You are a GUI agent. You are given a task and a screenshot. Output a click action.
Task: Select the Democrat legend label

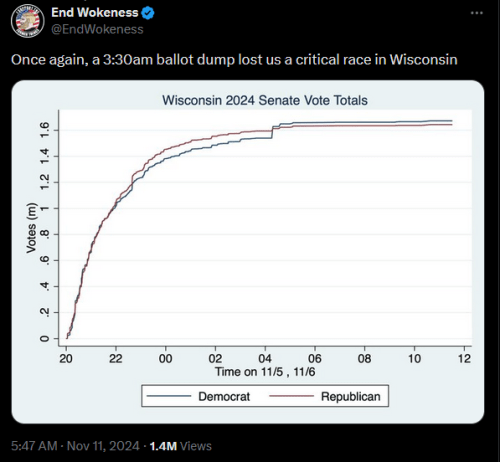pos(224,396)
